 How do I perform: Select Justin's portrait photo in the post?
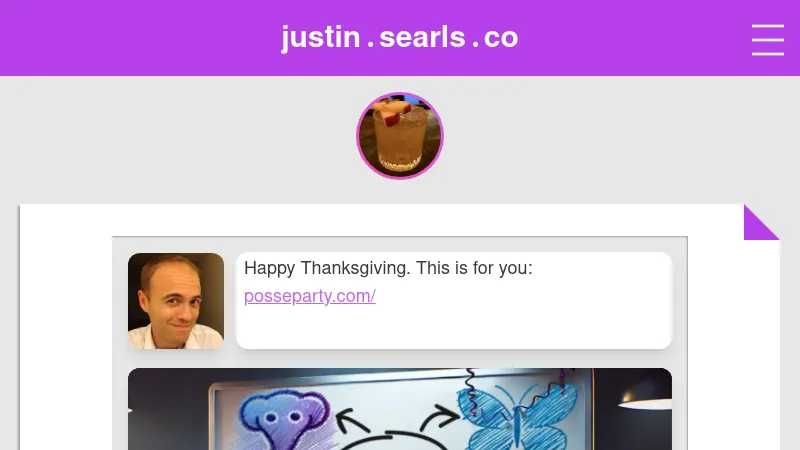click(176, 301)
